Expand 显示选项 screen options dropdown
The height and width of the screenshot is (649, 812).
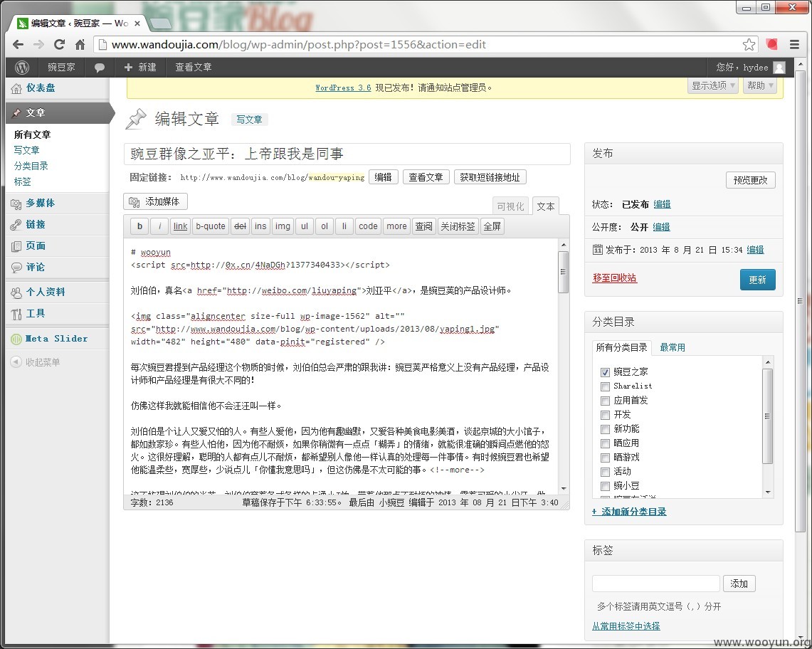714,85
